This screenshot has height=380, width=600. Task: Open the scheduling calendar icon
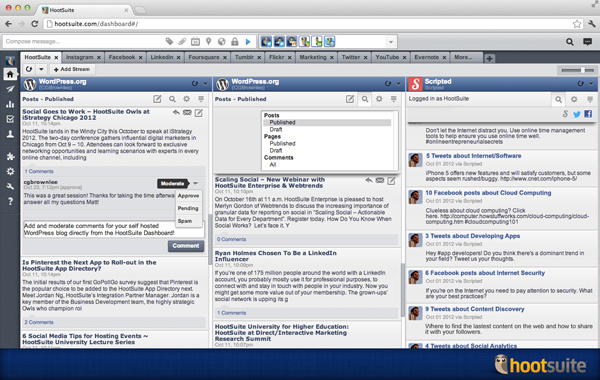195,41
